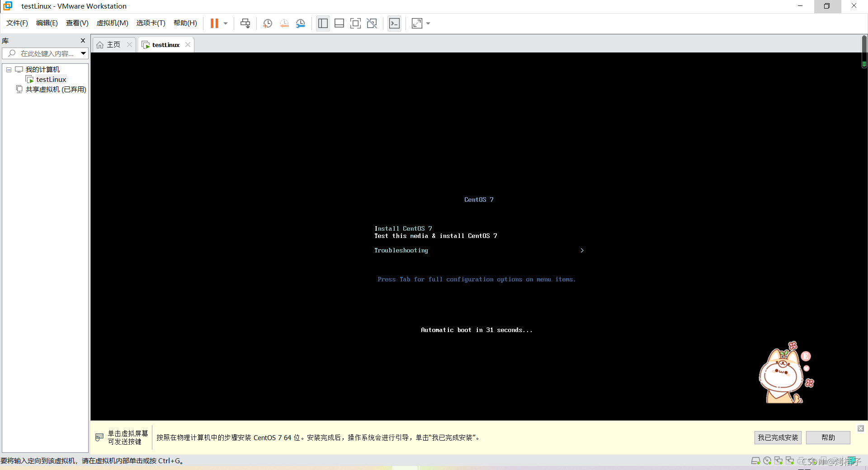Close the 主页 tab
The image size is (868, 470).
(129, 44)
